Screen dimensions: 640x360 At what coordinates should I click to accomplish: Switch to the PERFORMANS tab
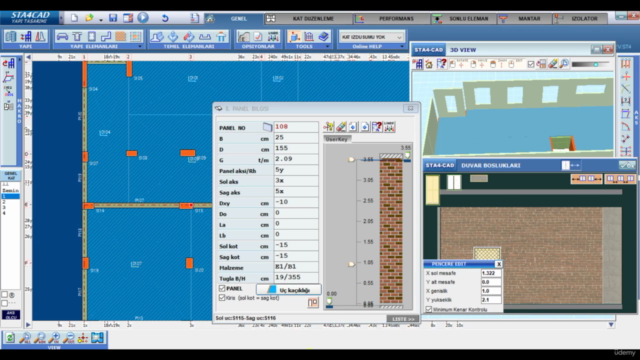click(x=391, y=19)
